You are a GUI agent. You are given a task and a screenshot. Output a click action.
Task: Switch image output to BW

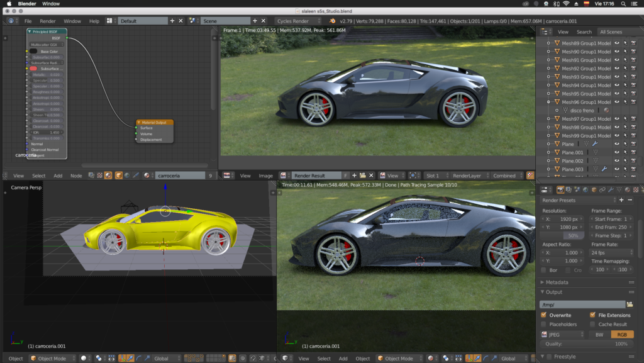(599, 334)
